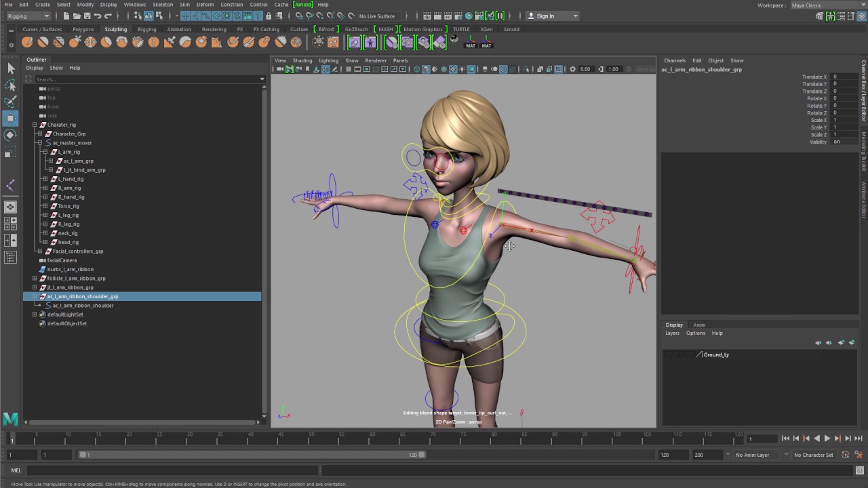Open Layers menu in Layer Editor
This screenshot has height=488, width=868.
[672, 333]
